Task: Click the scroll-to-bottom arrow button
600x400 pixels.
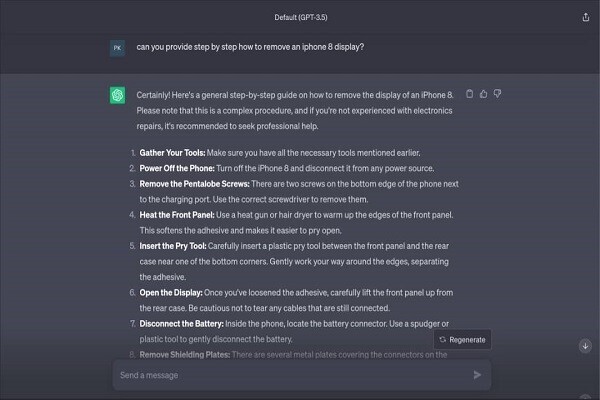Action: pyautogui.click(x=585, y=346)
